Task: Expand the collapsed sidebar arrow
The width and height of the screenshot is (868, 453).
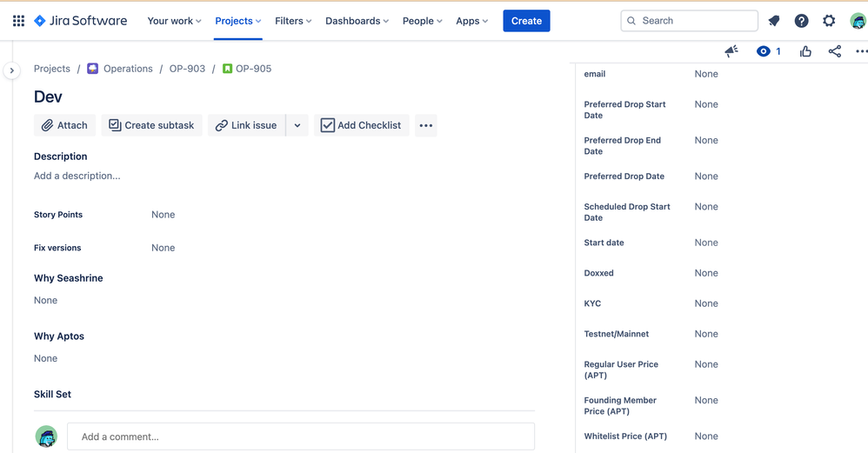Action: 11,70
